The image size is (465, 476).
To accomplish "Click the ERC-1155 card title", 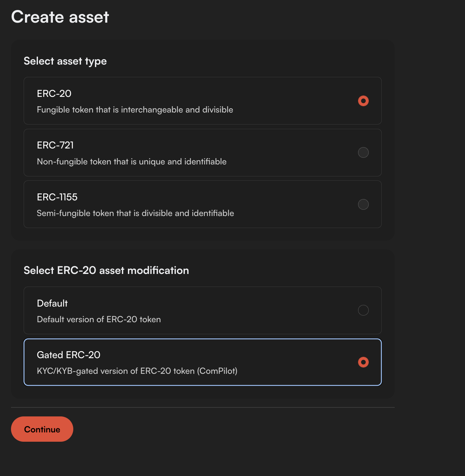I will coord(57,197).
